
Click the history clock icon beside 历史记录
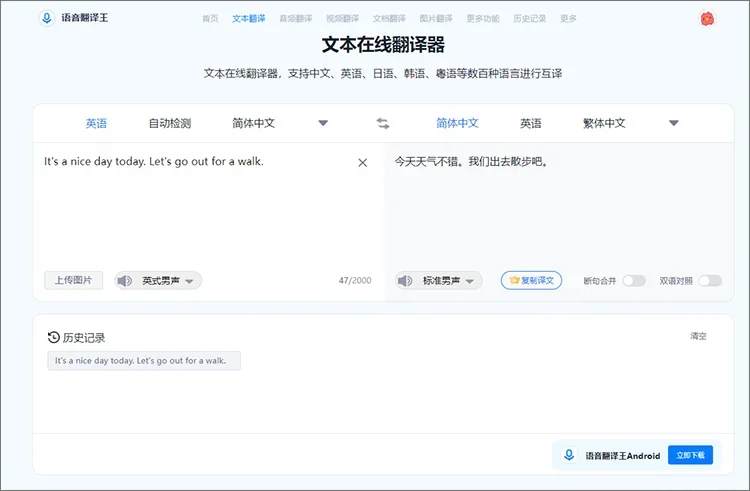tap(54, 337)
